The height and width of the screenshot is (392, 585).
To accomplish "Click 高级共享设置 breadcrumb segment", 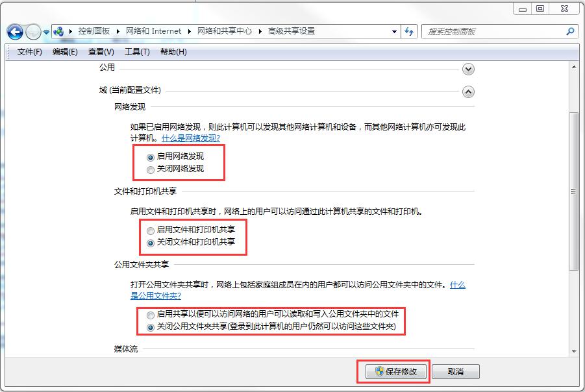I will point(292,31).
